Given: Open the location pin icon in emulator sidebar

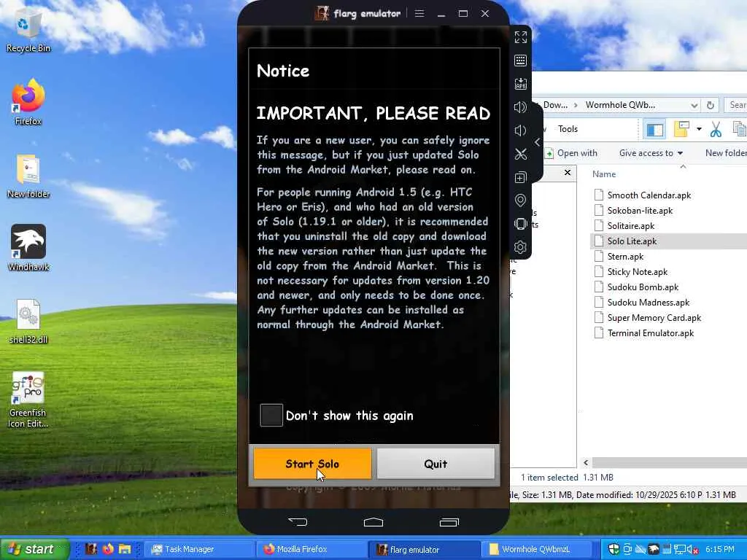Looking at the screenshot, I should point(520,201).
